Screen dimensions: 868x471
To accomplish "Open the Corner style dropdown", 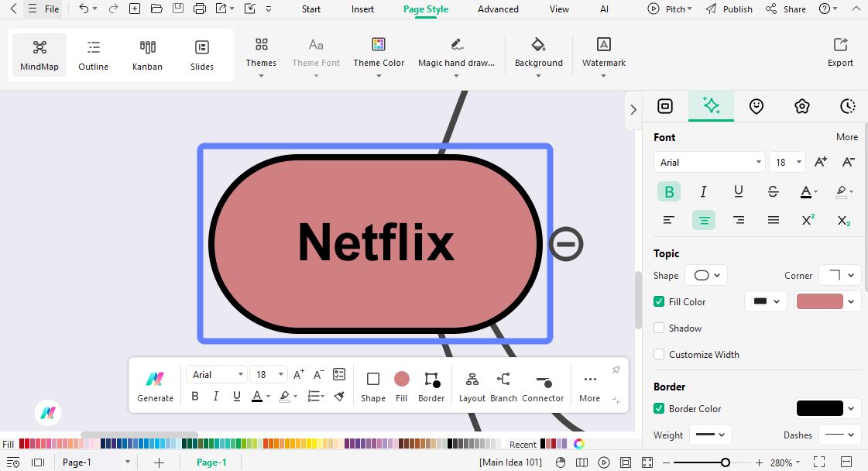I will coord(839,276).
